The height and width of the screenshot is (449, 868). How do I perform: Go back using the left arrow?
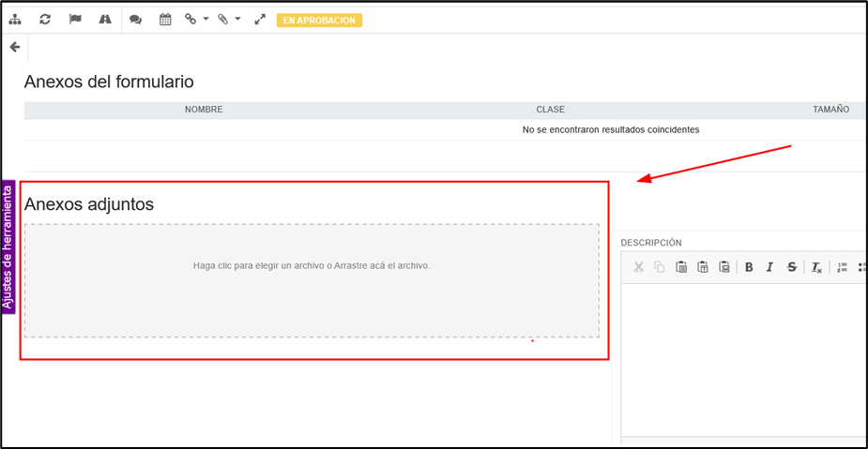tap(15, 47)
